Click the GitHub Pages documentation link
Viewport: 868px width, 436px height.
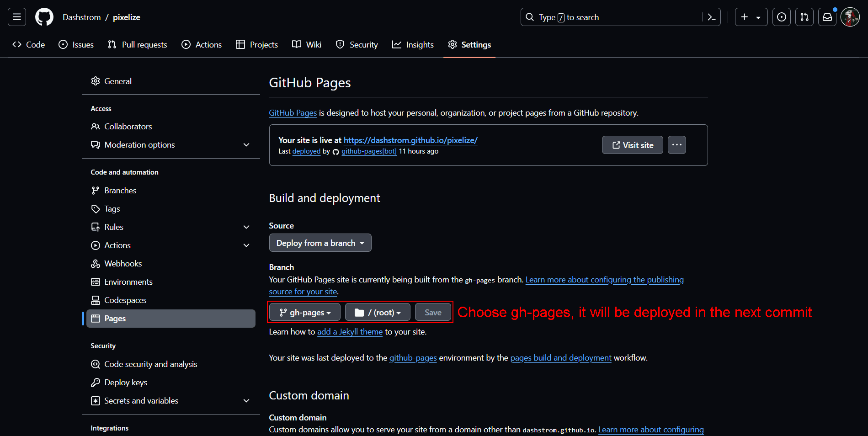coord(293,113)
